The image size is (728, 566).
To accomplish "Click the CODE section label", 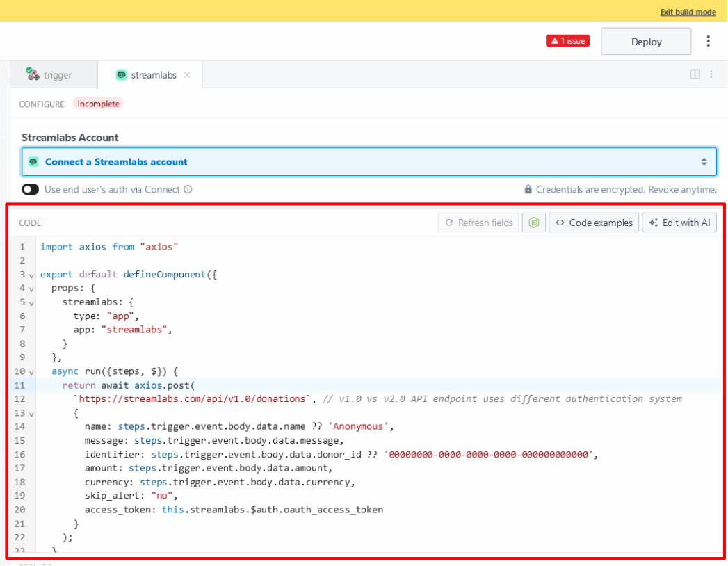I will pos(30,223).
